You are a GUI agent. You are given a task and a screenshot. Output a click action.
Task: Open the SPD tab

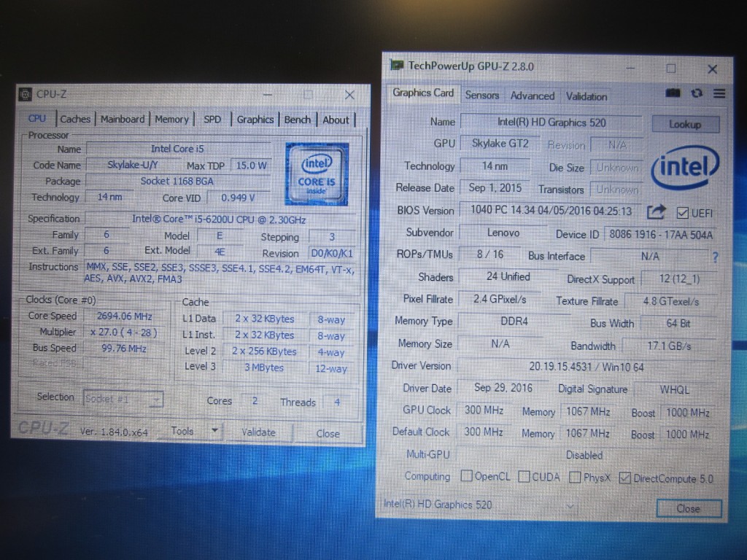point(212,120)
